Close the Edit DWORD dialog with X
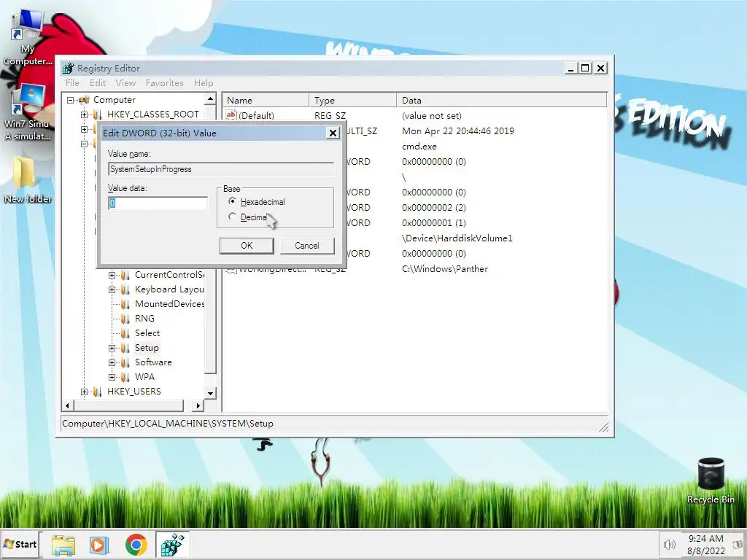Image resolution: width=747 pixels, height=560 pixels. coord(333,133)
